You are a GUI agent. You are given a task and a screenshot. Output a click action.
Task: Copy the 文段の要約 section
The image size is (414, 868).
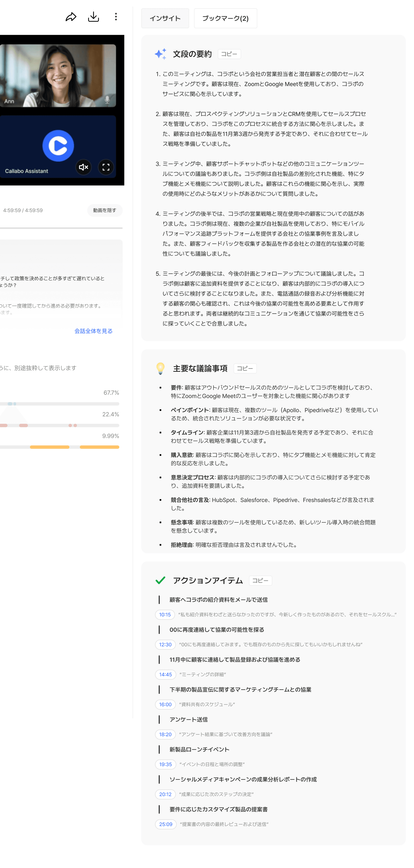point(229,54)
